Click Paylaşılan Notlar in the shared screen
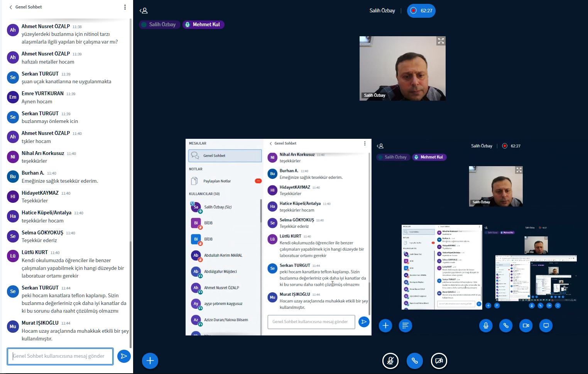 pos(217,181)
